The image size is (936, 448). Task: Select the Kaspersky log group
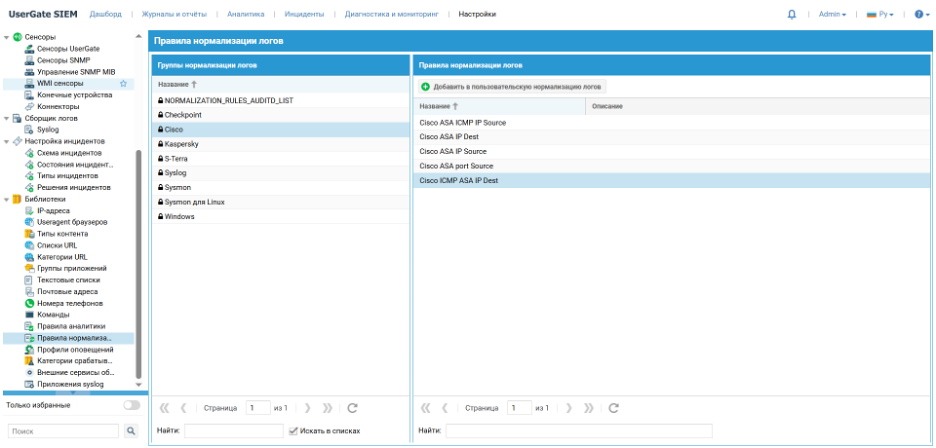coord(181,144)
